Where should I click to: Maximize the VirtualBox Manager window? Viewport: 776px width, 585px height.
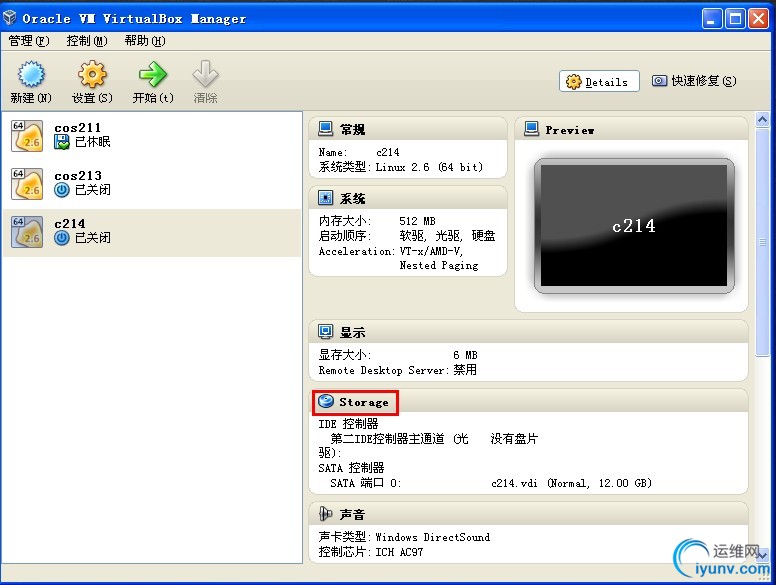tap(735, 19)
